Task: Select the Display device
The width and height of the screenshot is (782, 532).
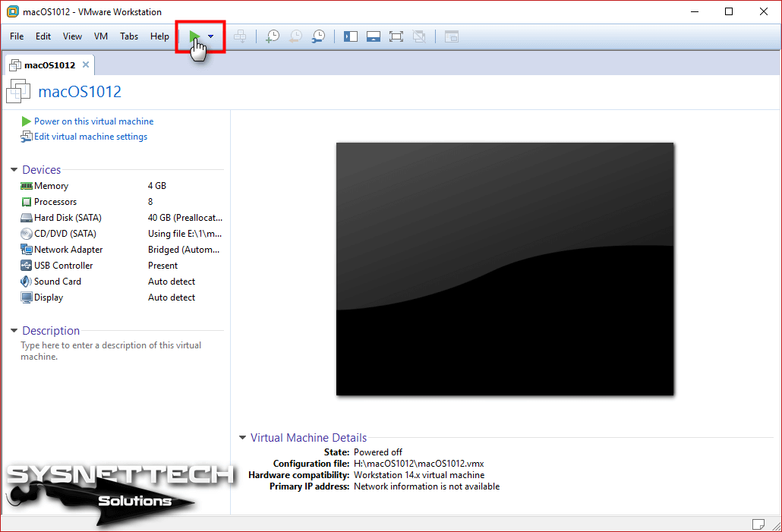Action: tap(121, 297)
